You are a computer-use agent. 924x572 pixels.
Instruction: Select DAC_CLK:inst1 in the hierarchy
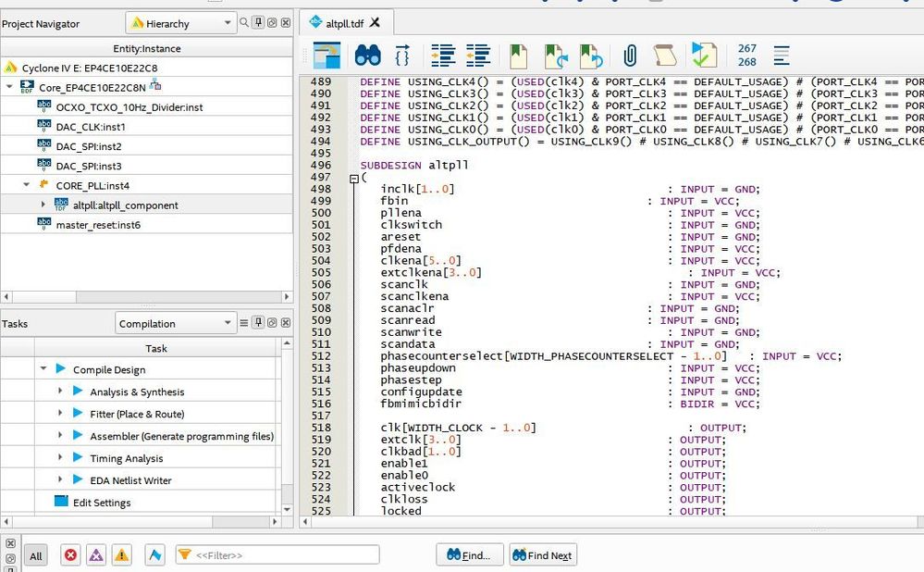coord(90,127)
